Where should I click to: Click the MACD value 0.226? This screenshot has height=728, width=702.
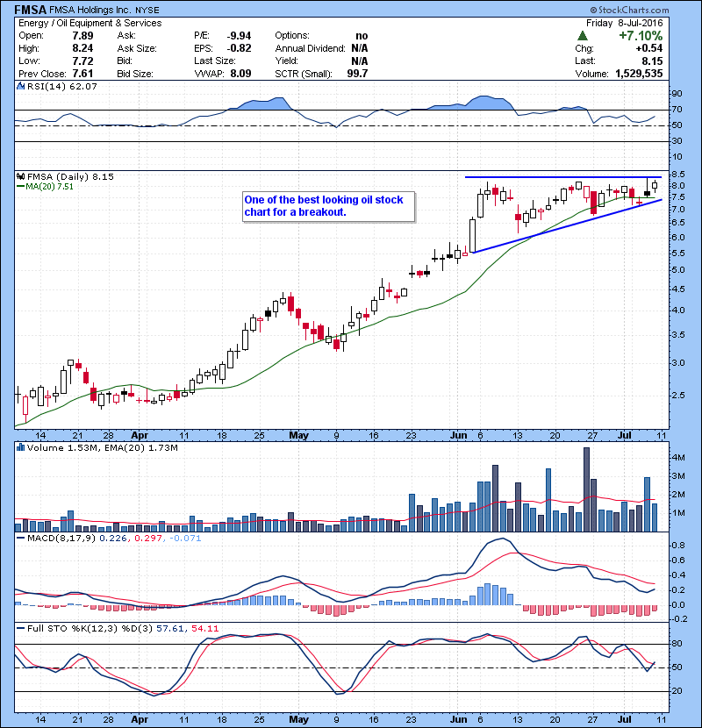point(115,539)
